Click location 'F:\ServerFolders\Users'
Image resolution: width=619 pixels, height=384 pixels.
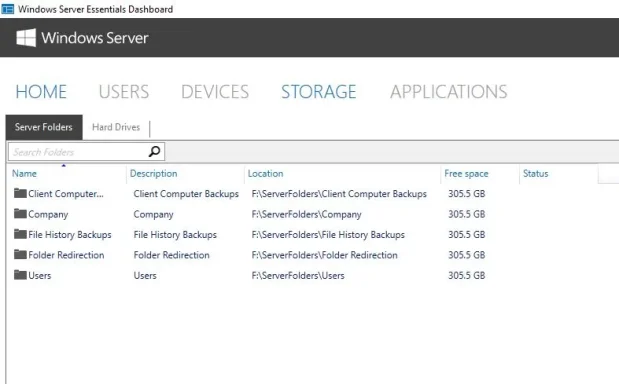click(298, 275)
